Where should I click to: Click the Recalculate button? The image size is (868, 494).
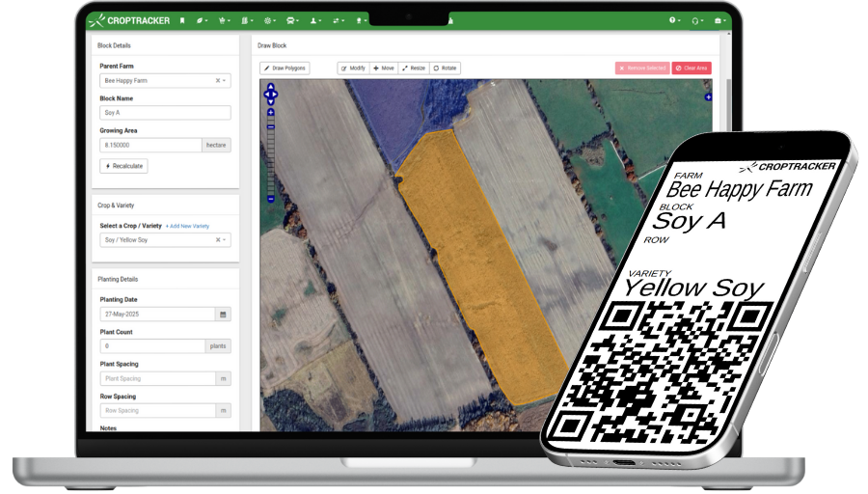pyautogui.click(x=124, y=166)
